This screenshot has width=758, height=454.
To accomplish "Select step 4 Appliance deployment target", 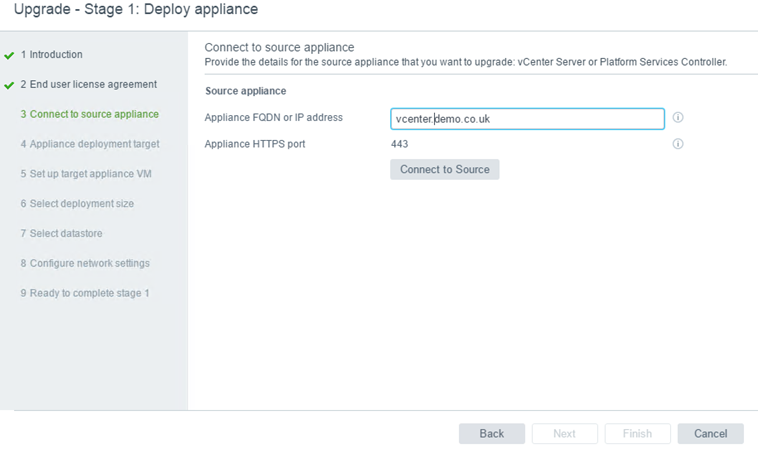I will coord(90,144).
